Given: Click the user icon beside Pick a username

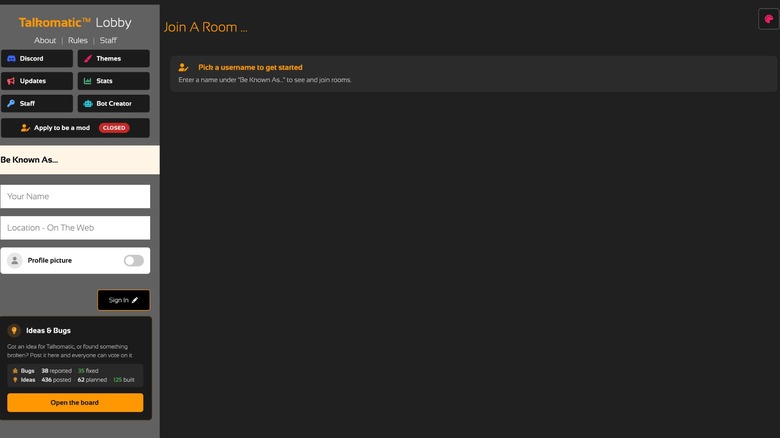Looking at the screenshot, I should point(184,67).
